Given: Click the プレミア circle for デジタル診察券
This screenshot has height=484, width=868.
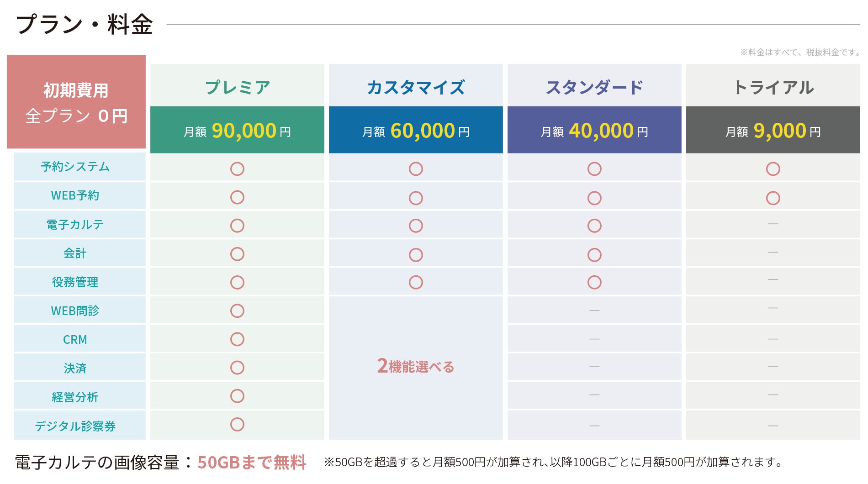Looking at the screenshot, I should (x=237, y=424).
